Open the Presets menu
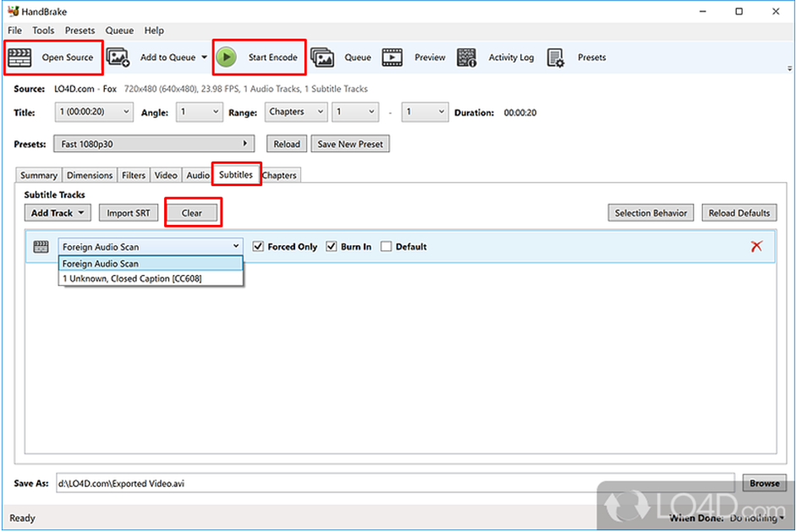This screenshot has height=532, width=796. (x=80, y=30)
